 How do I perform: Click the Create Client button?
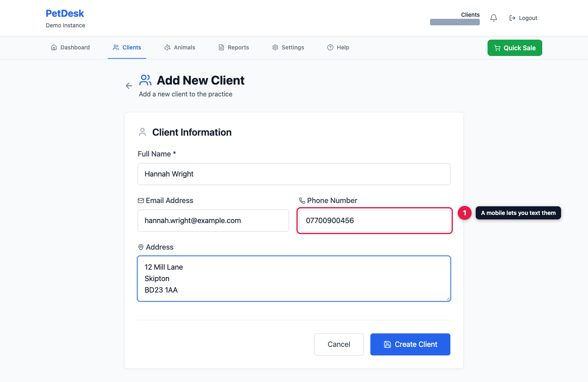pyautogui.click(x=410, y=344)
